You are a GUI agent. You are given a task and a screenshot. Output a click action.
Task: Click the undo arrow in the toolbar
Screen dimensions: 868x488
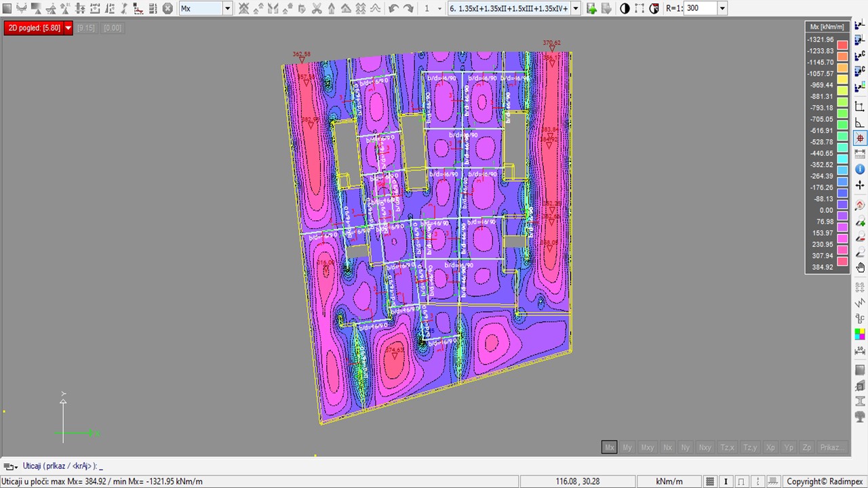coord(394,8)
